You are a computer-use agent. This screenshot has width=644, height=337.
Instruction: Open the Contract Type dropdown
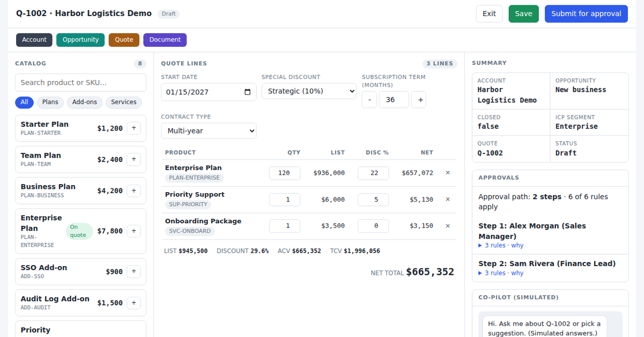(x=209, y=131)
